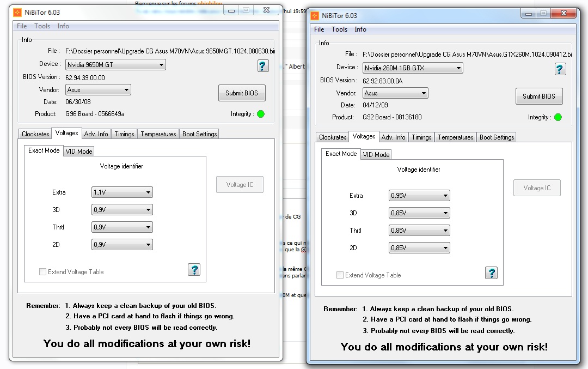588x369 pixels.
Task: Click the green Integrity indicator in the G92 Board window
Action: pyautogui.click(x=558, y=117)
